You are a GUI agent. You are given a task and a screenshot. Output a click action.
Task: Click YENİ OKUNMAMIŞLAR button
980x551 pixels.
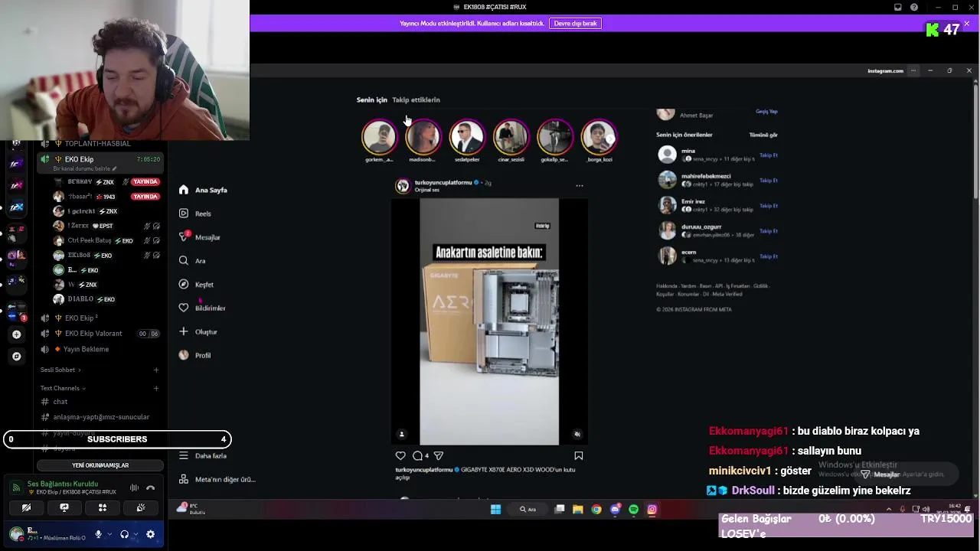point(100,465)
